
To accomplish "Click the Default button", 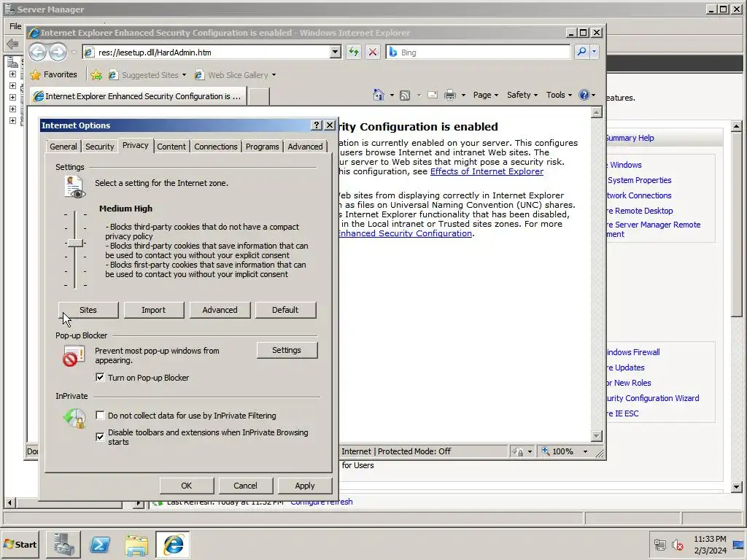I will (x=285, y=310).
